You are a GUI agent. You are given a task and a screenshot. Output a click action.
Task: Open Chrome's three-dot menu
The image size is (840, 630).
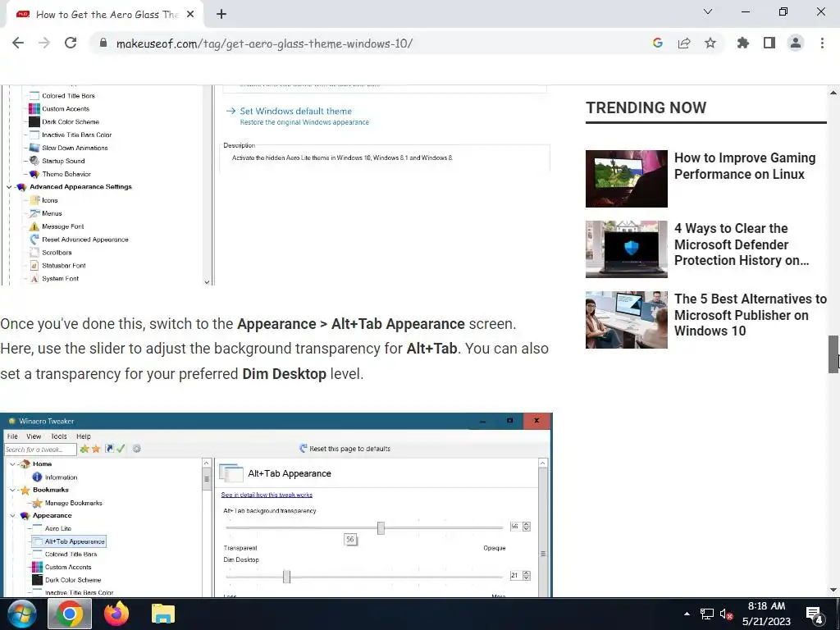coord(822,43)
